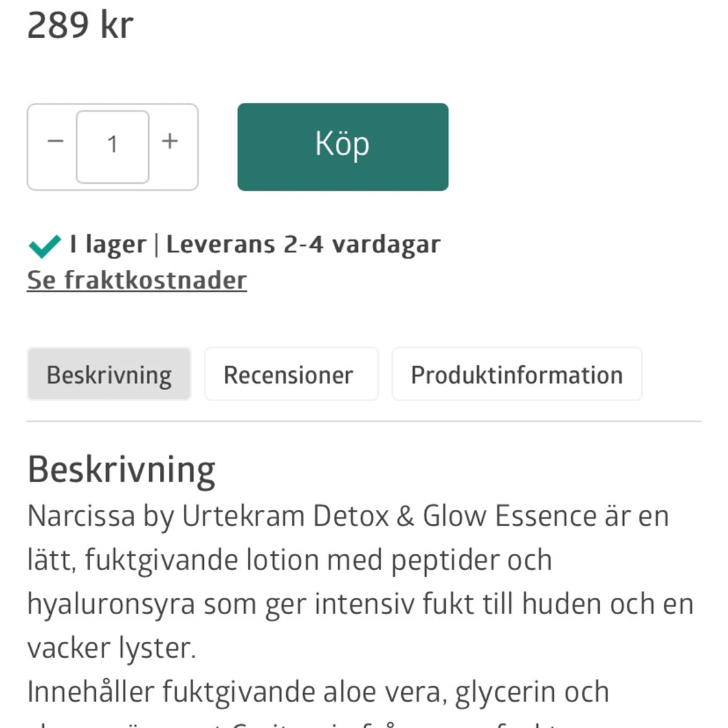Click the 289 kr price text
This screenshot has width=728, height=728.
pos(80,25)
